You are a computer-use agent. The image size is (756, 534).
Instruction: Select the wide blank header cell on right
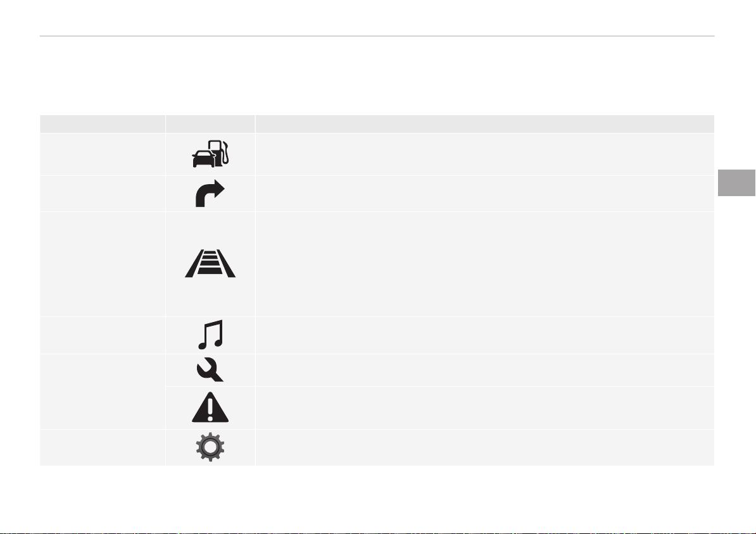(x=484, y=124)
